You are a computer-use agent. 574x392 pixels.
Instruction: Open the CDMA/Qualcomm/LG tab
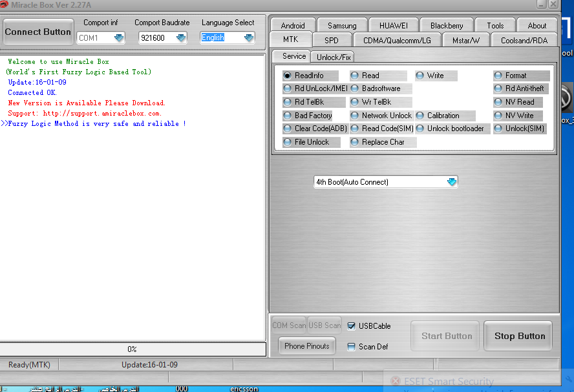coord(397,40)
